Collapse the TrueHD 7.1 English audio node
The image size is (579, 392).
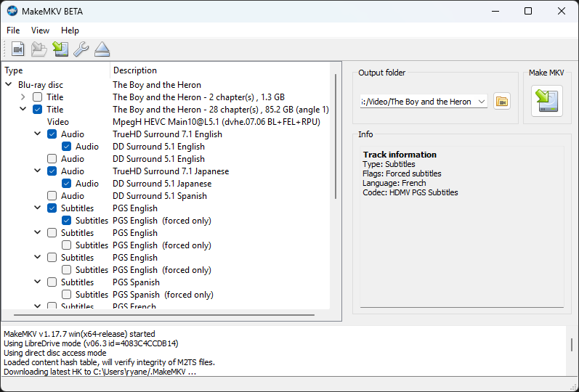click(37, 134)
